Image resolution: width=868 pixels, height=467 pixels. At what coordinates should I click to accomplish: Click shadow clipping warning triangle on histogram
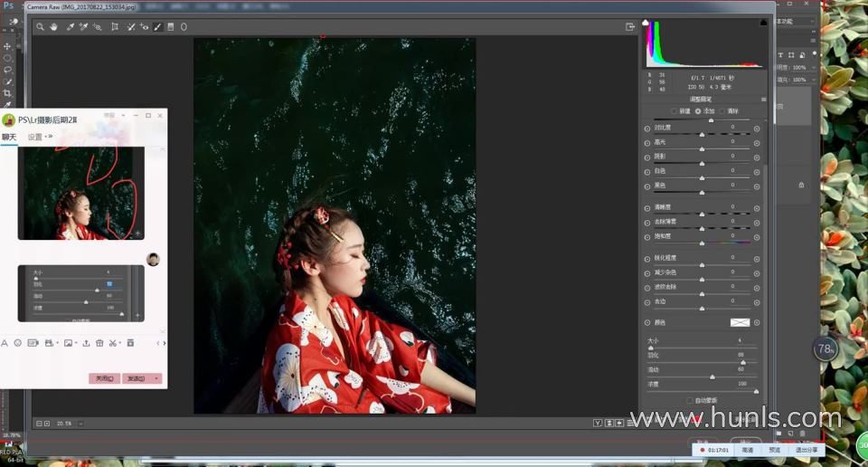pyautogui.click(x=646, y=23)
